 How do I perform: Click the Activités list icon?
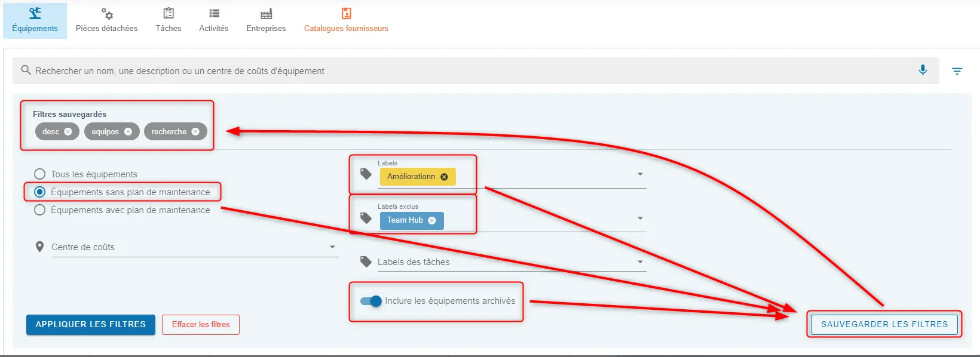(214, 13)
